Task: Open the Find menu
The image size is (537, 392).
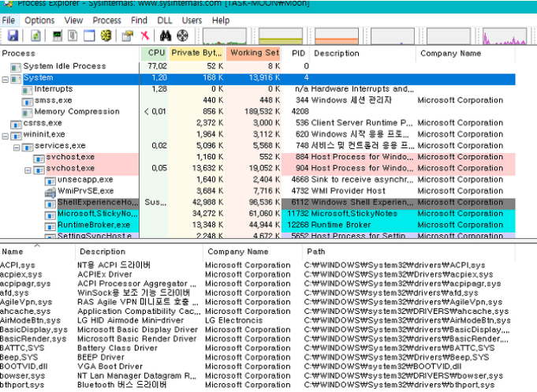Action: [x=139, y=21]
